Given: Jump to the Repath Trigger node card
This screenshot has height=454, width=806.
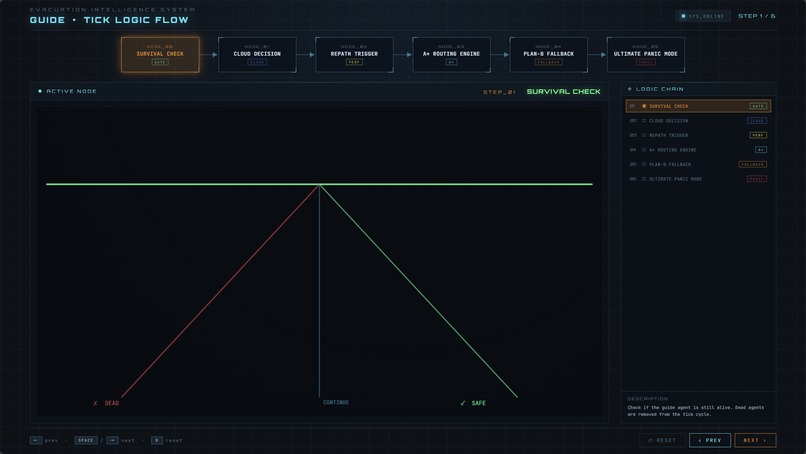Looking at the screenshot, I should pyautogui.click(x=354, y=55).
